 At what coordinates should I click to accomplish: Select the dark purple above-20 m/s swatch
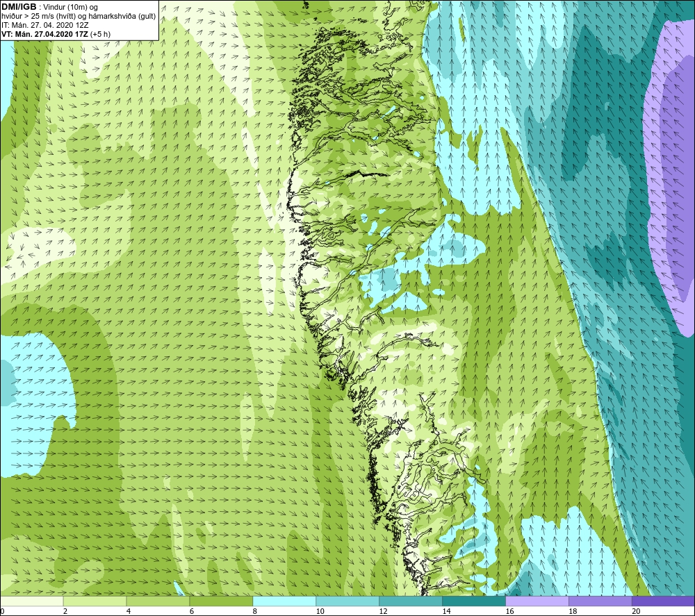point(663,601)
